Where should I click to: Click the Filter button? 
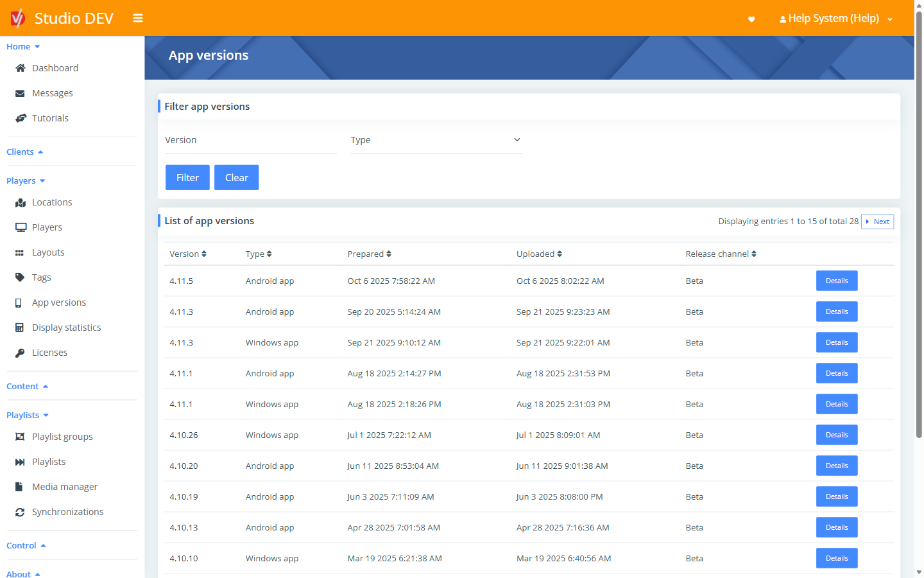(x=187, y=178)
